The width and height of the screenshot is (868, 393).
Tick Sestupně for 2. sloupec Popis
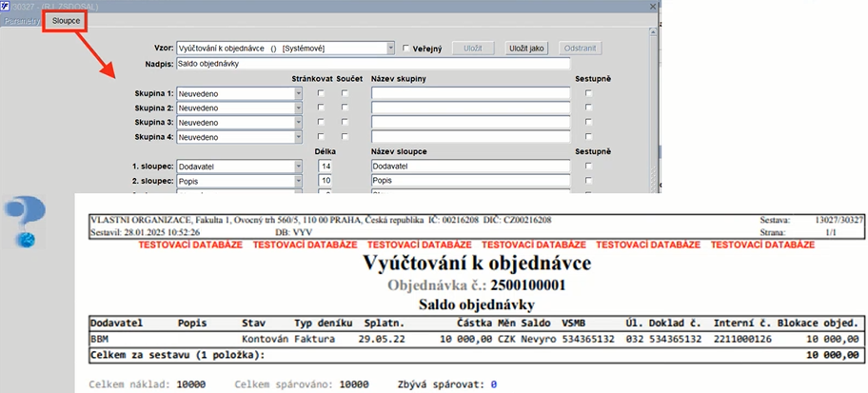coord(588,181)
